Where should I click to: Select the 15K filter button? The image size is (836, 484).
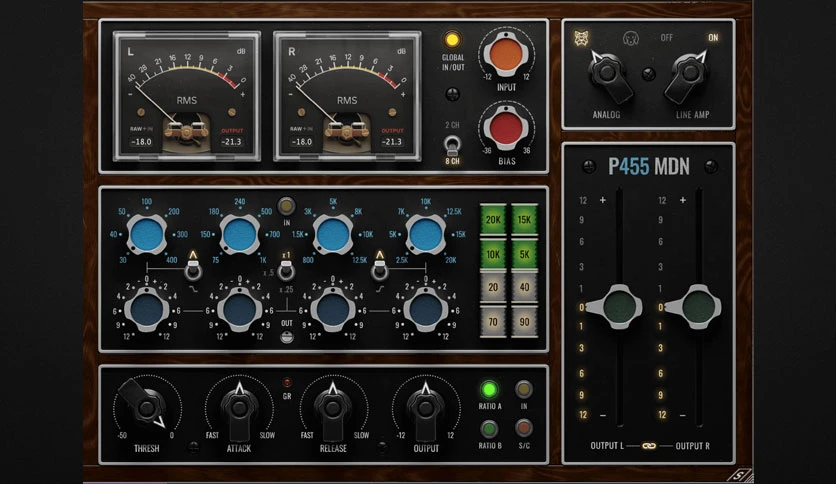point(524,220)
